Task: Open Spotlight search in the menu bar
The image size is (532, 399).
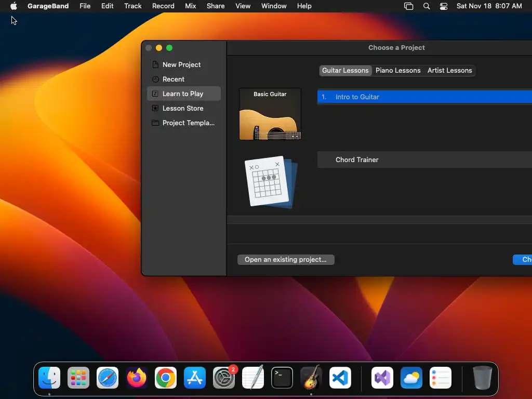Action: coord(427,6)
